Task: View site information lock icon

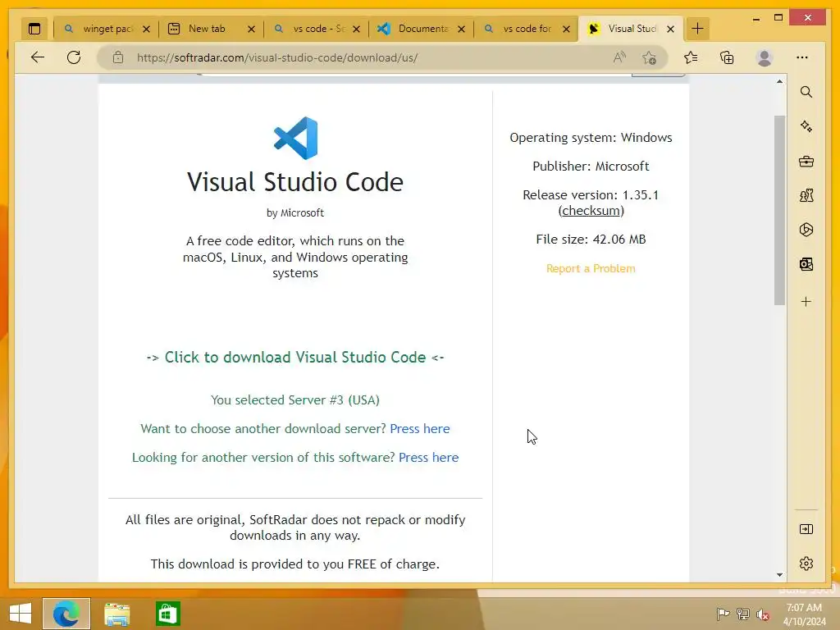Action: 118,57
